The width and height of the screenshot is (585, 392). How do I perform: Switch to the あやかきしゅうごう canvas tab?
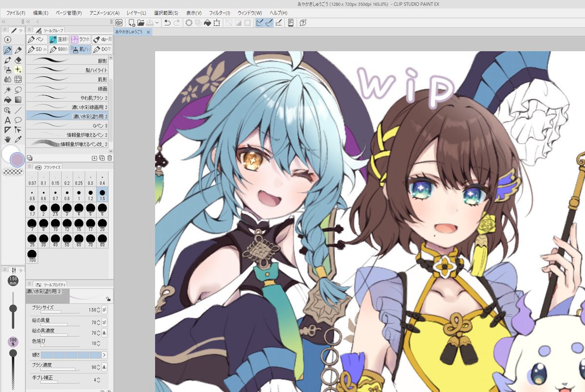[x=134, y=32]
